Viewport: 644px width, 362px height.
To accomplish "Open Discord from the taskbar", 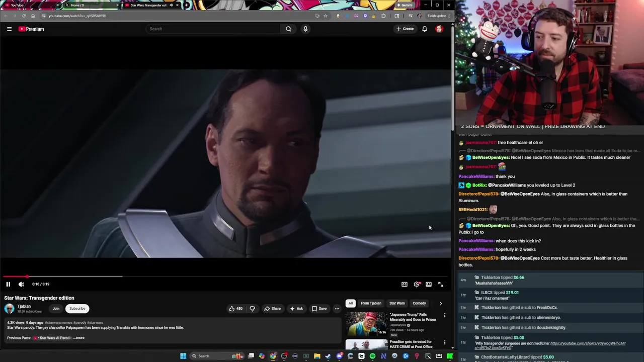I will click(x=339, y=356).
